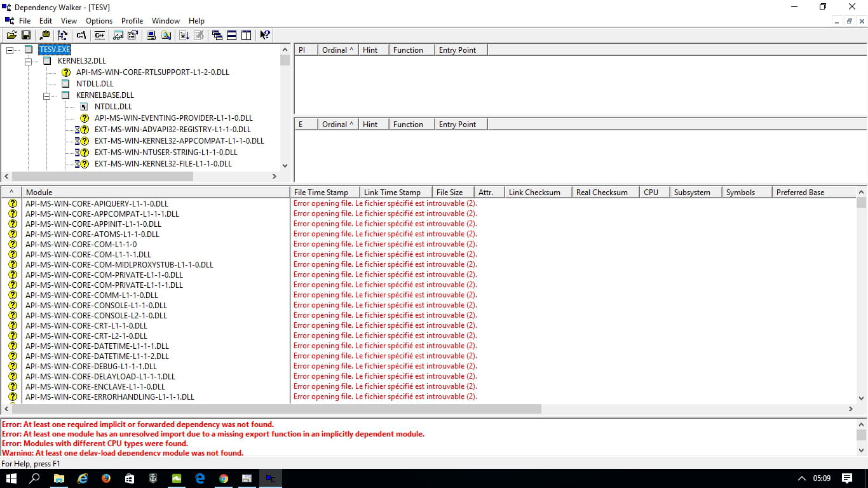Sort module list by Module column
This screenshot has width=868, height=488.
click(x=156, y=193)
